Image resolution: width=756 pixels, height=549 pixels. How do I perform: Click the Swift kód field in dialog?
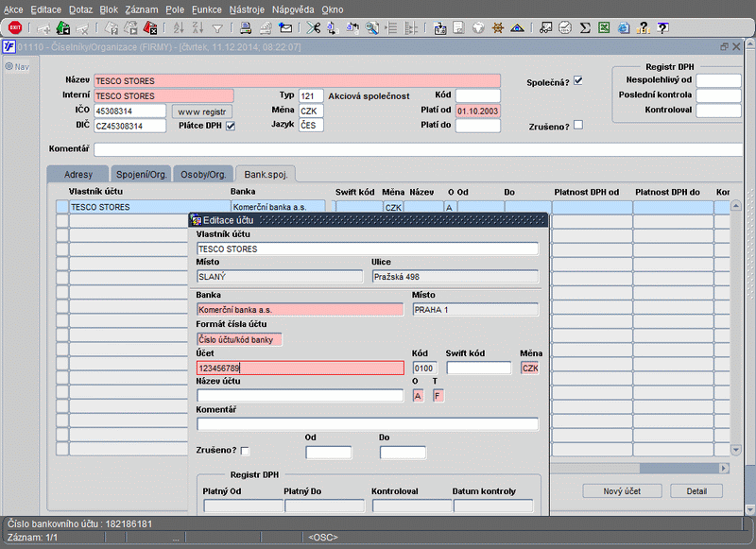click(x=478, y=369)
